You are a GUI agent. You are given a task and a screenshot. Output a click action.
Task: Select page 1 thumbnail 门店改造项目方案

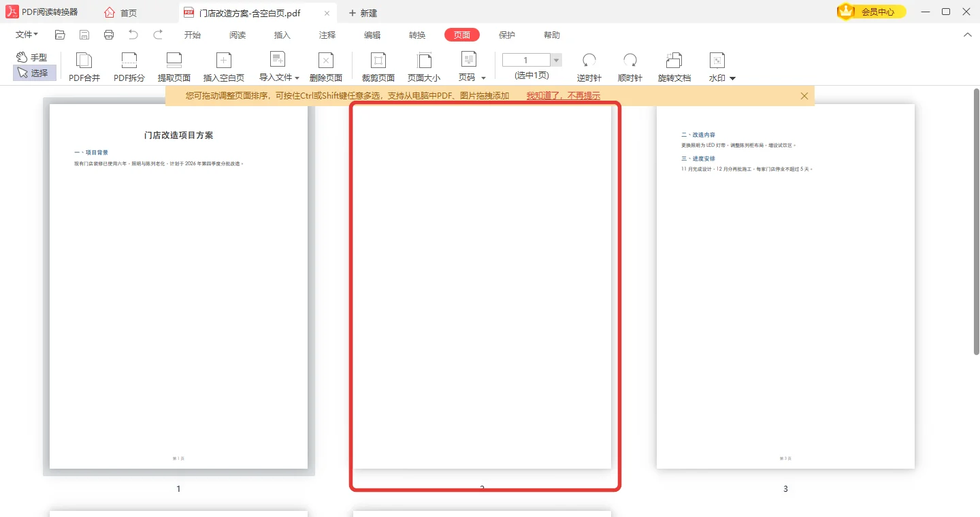click(178, 286)
